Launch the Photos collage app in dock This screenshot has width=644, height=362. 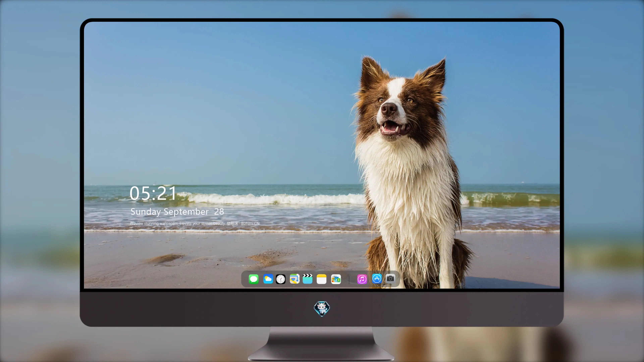(x=336, y=279)
